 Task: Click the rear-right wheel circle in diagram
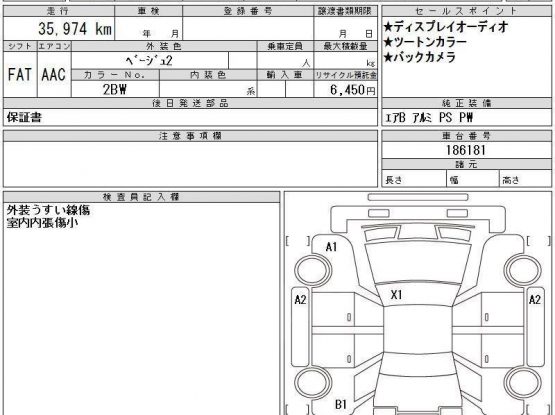(x=523, y=383)
